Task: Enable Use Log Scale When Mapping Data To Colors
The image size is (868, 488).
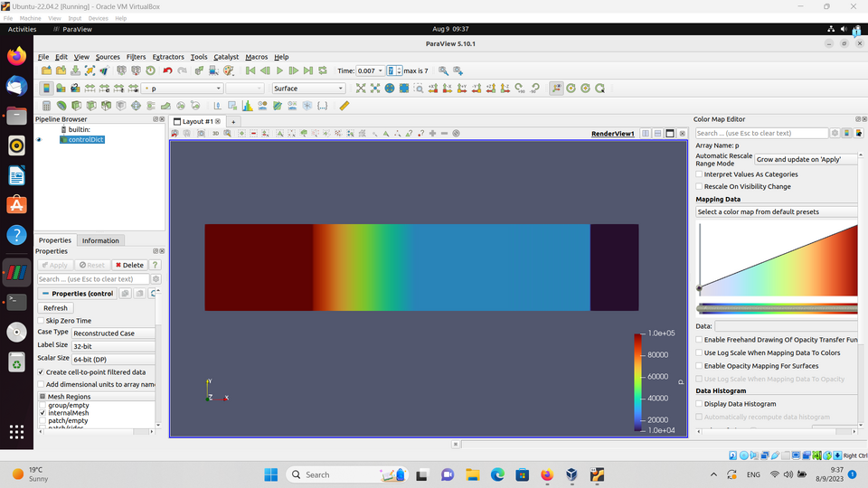Action: pos(699,353)
